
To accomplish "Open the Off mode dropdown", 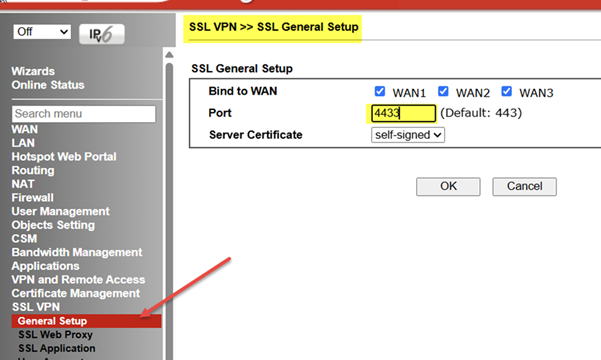I will coord(42,31).
